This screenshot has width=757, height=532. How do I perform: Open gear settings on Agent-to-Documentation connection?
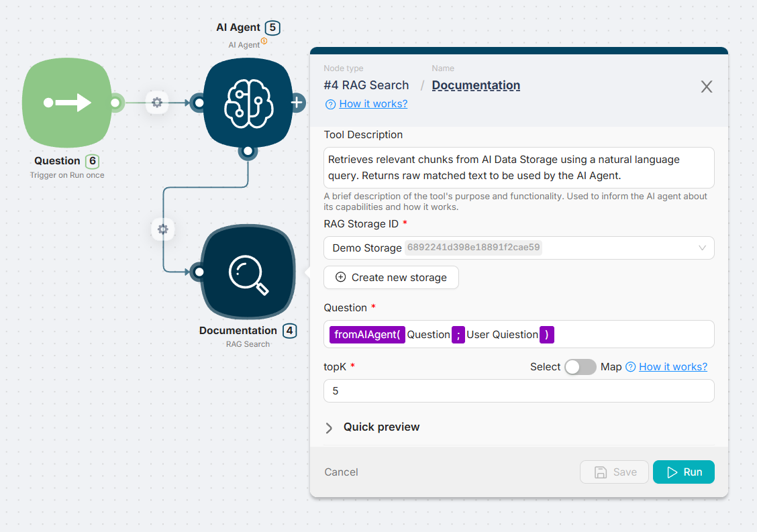[162, 229]
